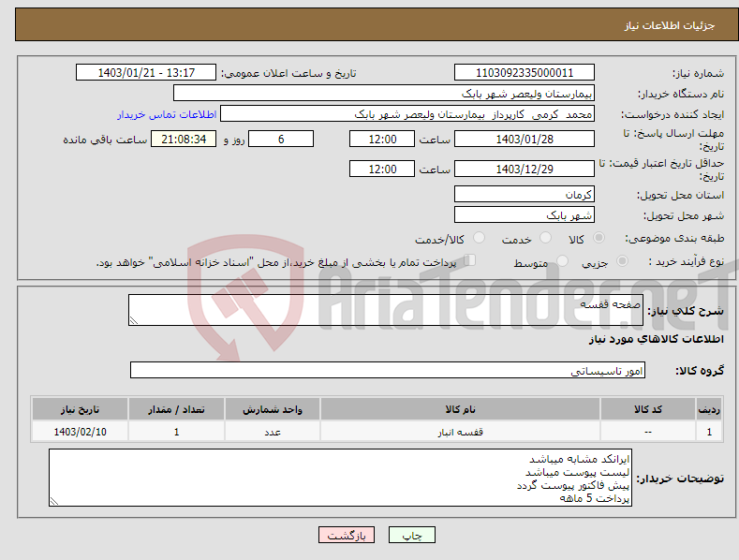
Task: Select the متوسط purchase type radio
Action: point(562,260)
